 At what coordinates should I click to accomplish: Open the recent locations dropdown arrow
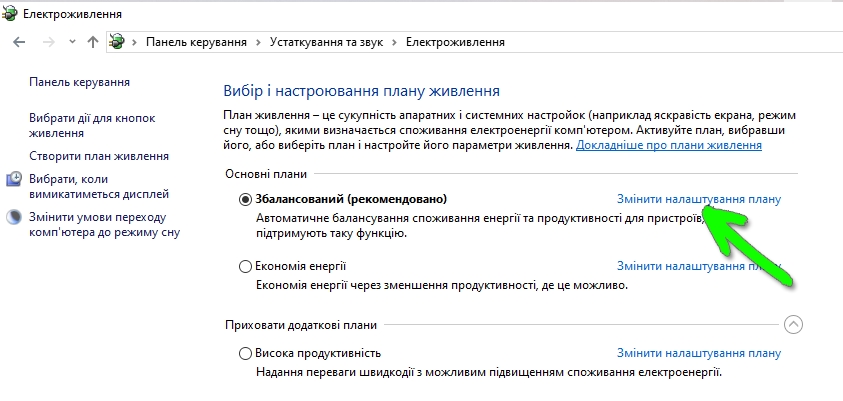(x=72, y=42)
